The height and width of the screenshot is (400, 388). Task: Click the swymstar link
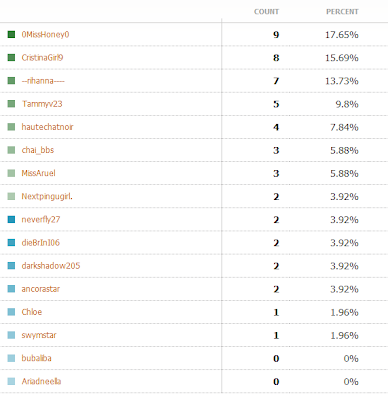pos(39,335)
